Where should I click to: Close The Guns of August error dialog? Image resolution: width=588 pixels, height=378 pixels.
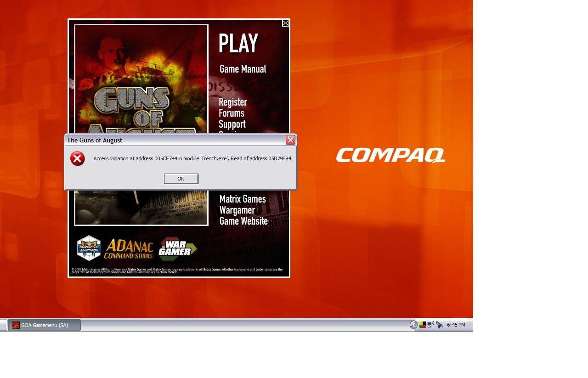point(290,140)
